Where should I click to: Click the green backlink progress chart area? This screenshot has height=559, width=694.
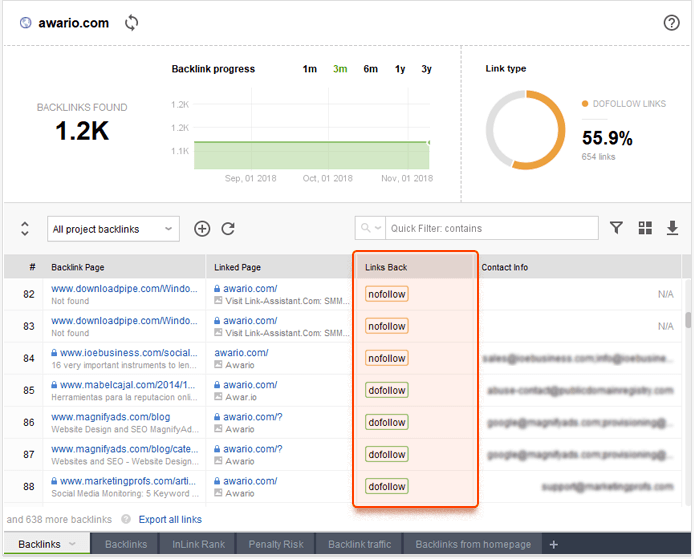[311, 155]
